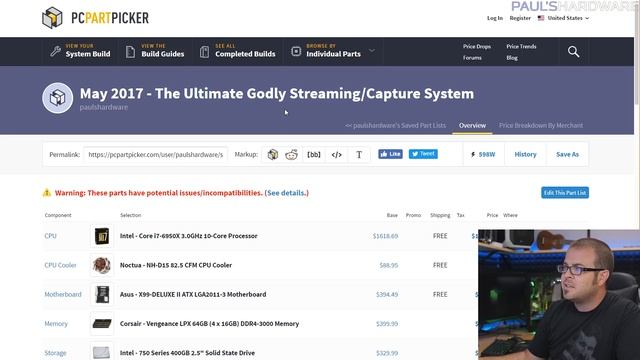This screenshot has height=360, width=640.
Task: Open Asus X99-DELUXE II Motherboard link
Action: pyautogui.click(x=193, y=294)
